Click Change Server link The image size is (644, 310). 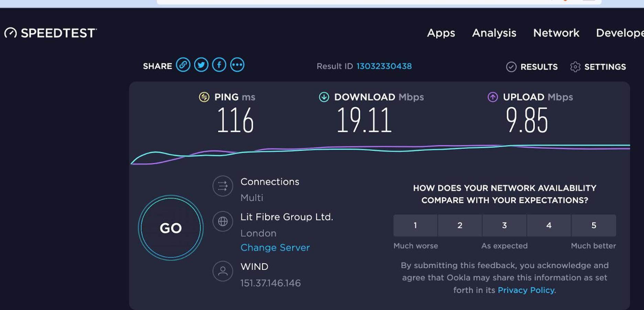click(275, 248)
